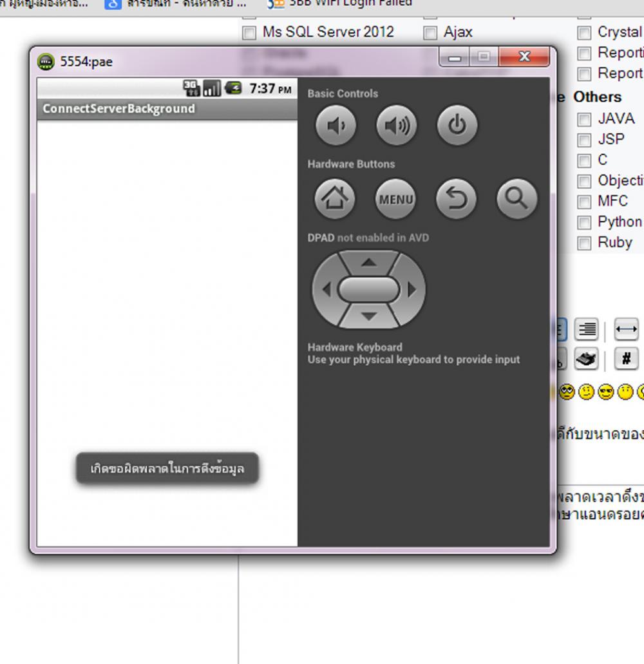This screenshot has height=664, width=644.
Task: Tap the emulator power button
Action: 457,126
